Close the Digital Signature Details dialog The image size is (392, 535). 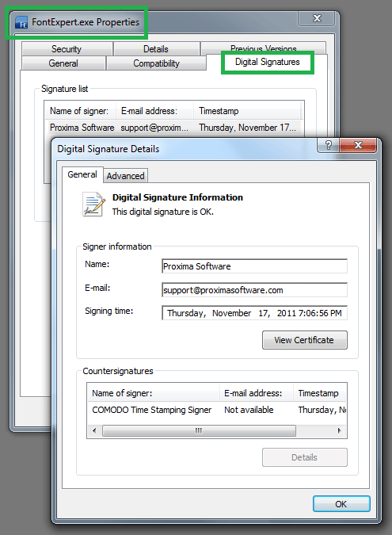[358, 145]
